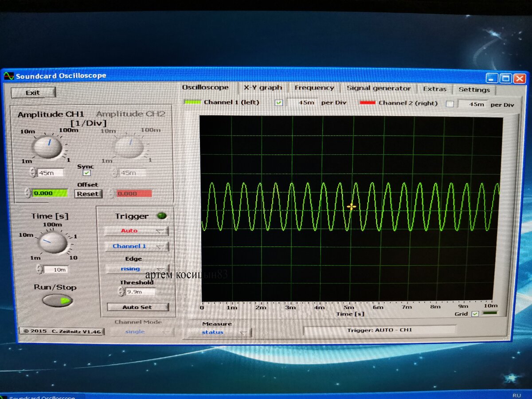Adjust the Amplitude CH2 knob
The height and width of the screenshot is (399, 532).
(129, 148)
